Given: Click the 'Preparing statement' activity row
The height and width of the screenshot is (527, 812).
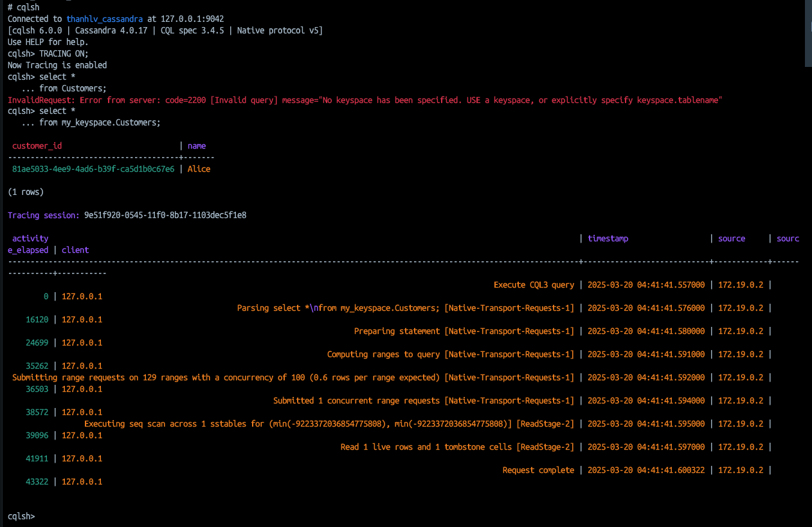Looking at the screenshot, I should pyautogui.click(x=464, y=332).
